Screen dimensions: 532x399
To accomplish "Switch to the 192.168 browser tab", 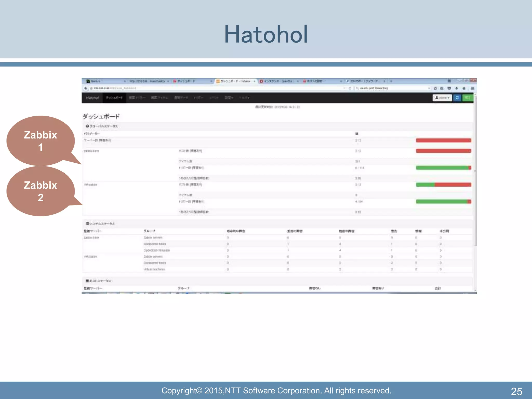I will pyautogui.click(x=149, y=81).
